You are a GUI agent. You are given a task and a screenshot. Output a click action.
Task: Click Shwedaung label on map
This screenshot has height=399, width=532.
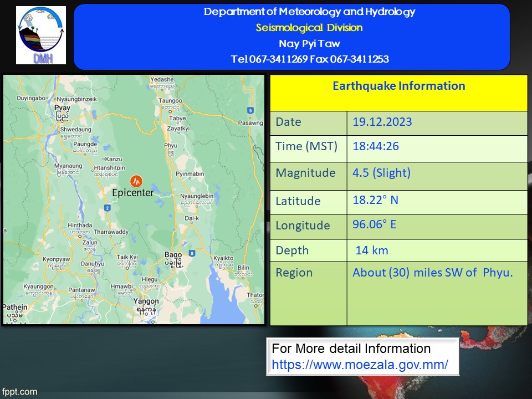point(76,129)
